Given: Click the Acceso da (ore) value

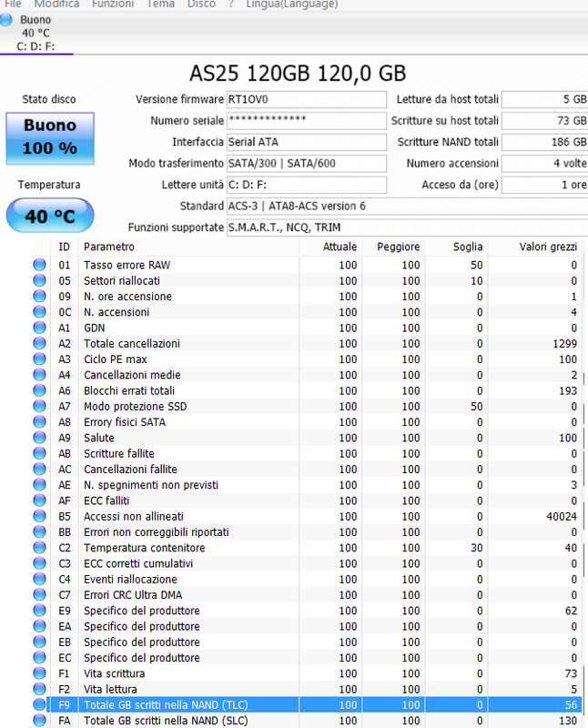Looking at the screenshot, I should pyautogui.click(x=545, y=185).
